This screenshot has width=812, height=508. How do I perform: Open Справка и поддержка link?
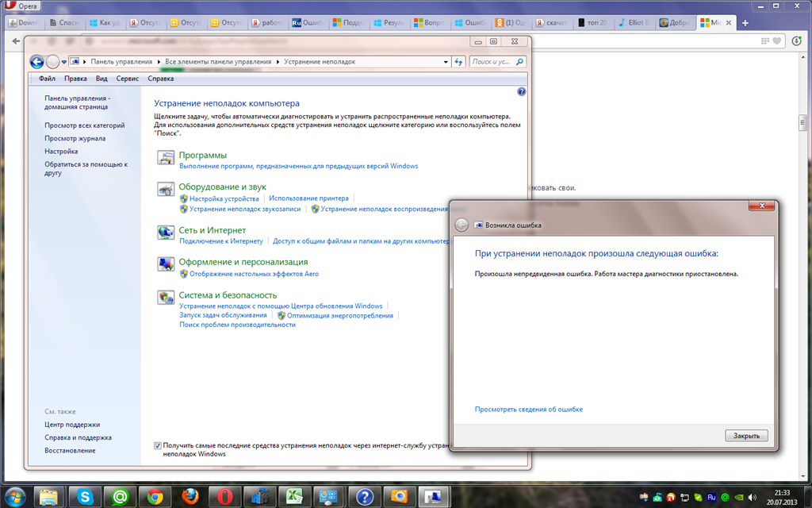[78, 437]
